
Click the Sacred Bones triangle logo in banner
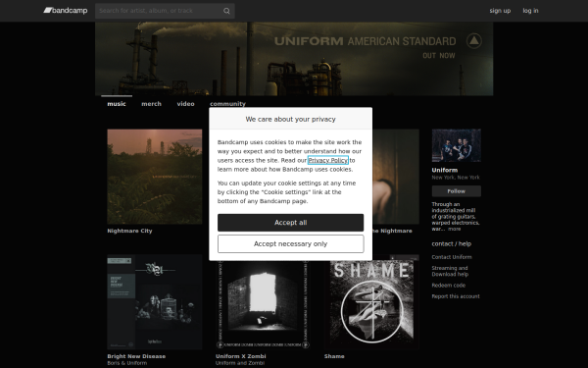[474, 40]
